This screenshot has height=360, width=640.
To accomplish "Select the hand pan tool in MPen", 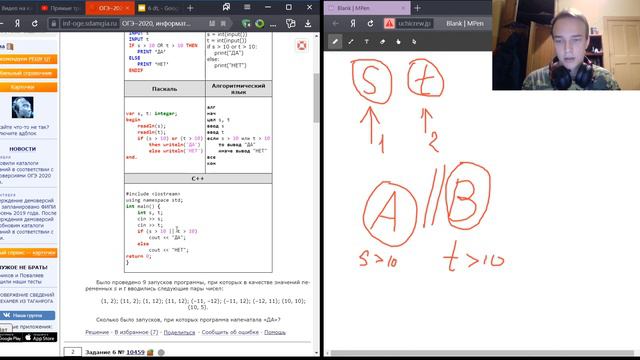I will click(398, 42).
